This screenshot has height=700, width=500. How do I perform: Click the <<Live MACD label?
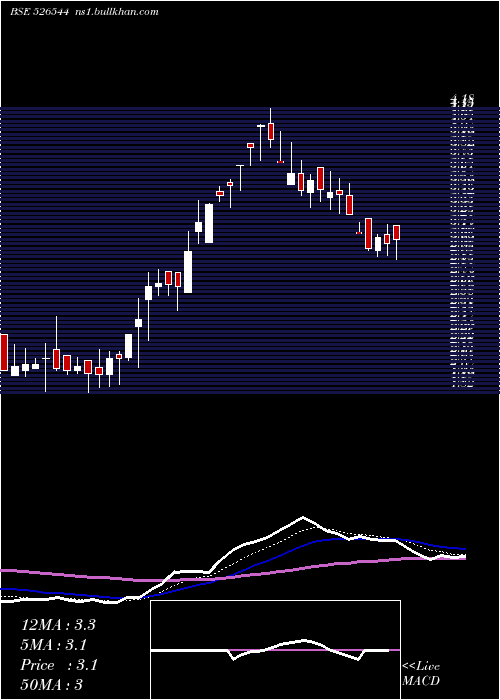[421, 673]
